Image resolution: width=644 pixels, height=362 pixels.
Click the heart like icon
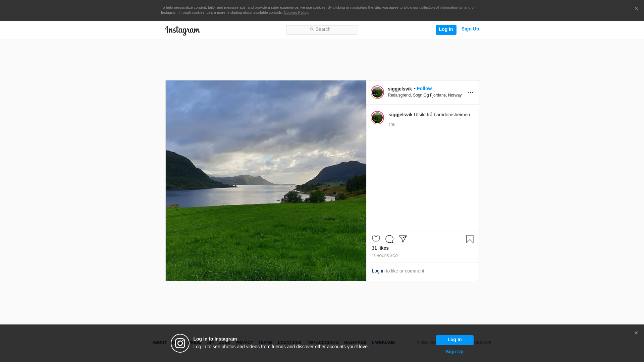coord(376,239)
